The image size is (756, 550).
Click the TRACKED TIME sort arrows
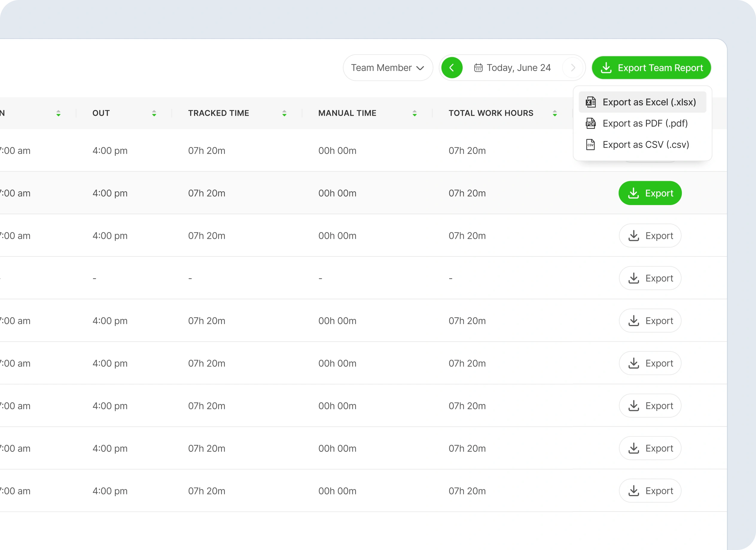[284, 113]
